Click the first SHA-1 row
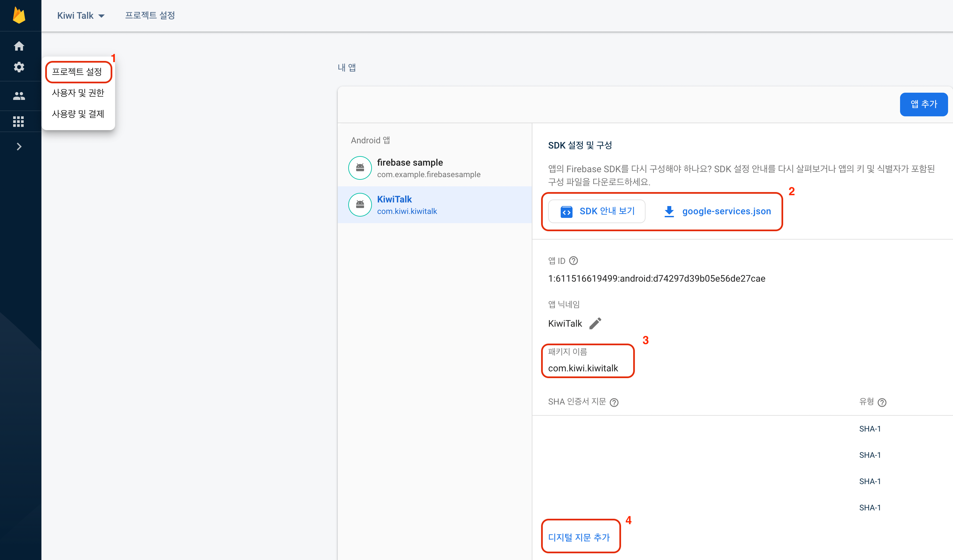 click(x=870, y=429)
